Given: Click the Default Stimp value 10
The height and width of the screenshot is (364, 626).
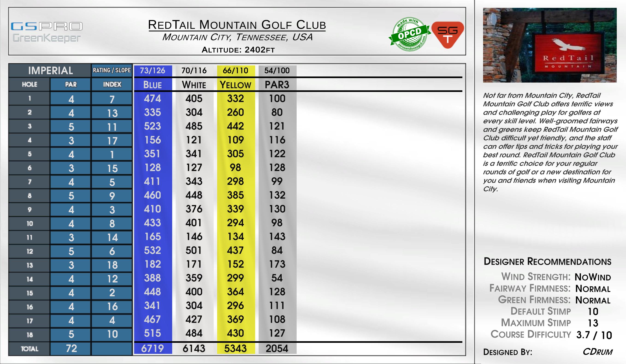Looking at the screenshot, I should pyautogui.click(x=593, y=312).
